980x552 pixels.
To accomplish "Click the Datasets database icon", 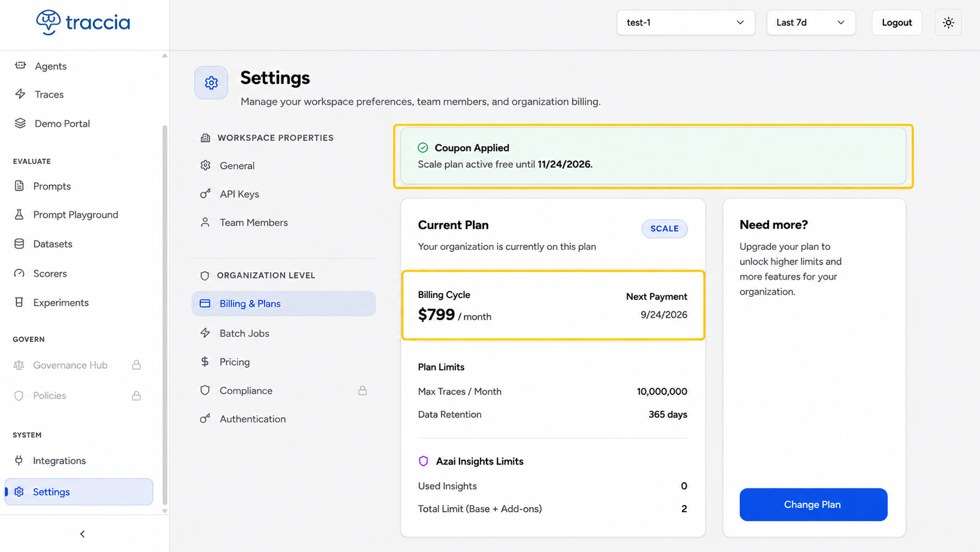I will point(19,243).
